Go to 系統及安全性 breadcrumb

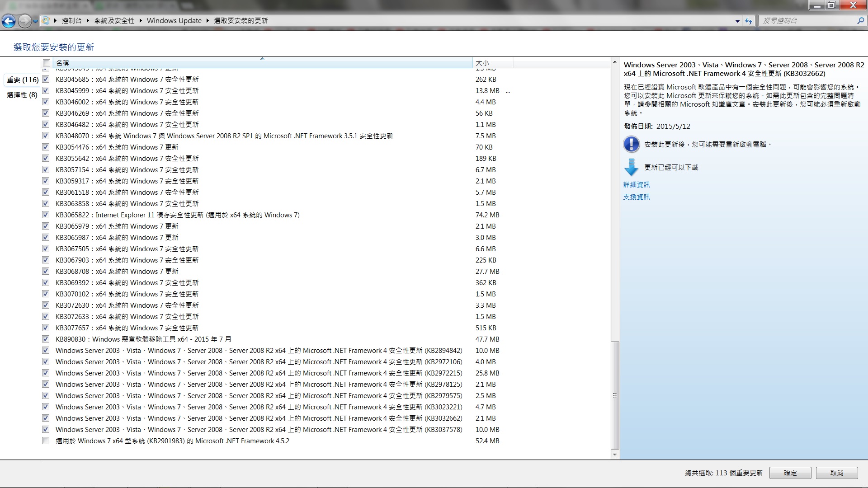(x=114, y=21)
